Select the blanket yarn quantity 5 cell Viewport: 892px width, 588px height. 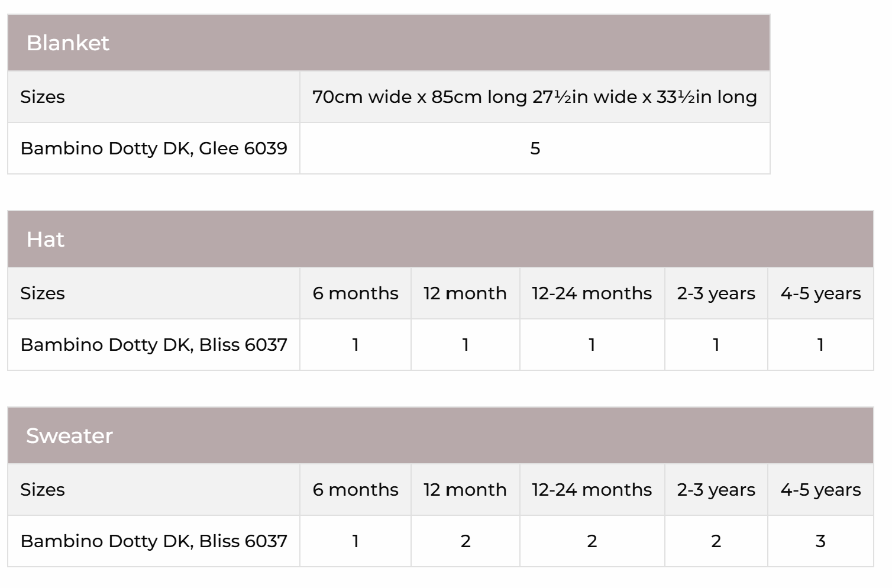pos(535,148)
